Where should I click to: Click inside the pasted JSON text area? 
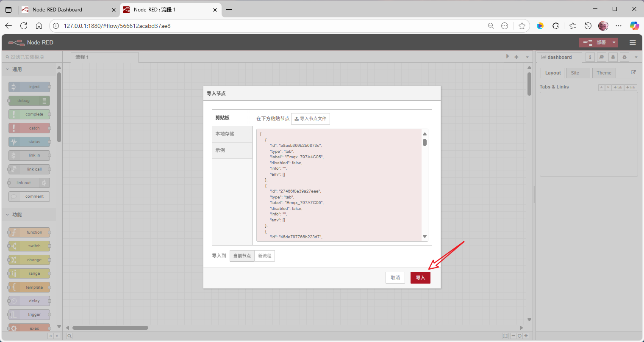click(339, 186)
